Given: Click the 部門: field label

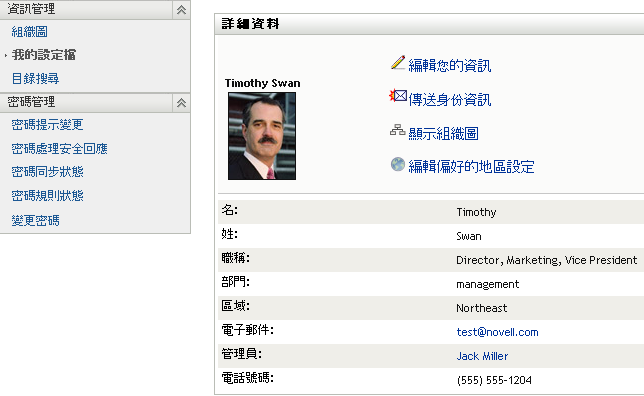Looking at the screenshot, I should coord(235,282).
